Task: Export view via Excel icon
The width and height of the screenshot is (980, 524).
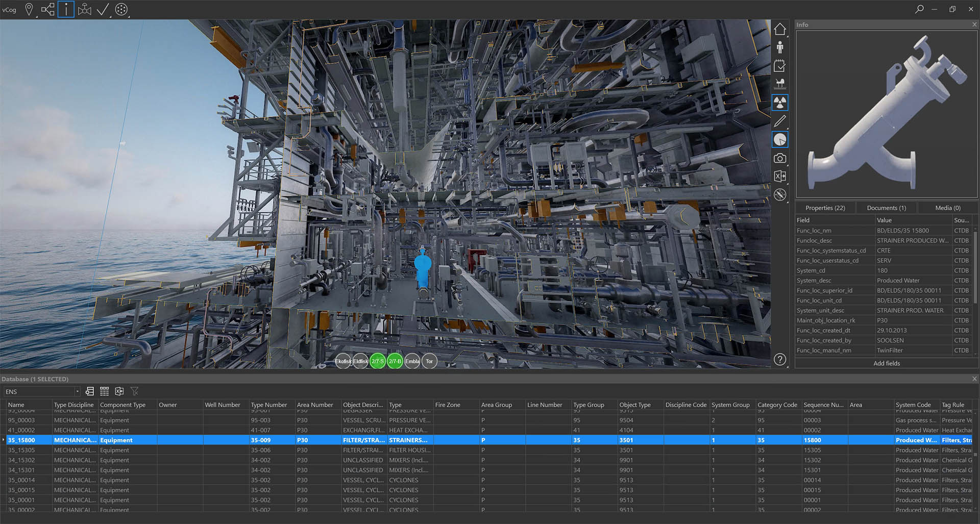Action: (x=780, y=176)
